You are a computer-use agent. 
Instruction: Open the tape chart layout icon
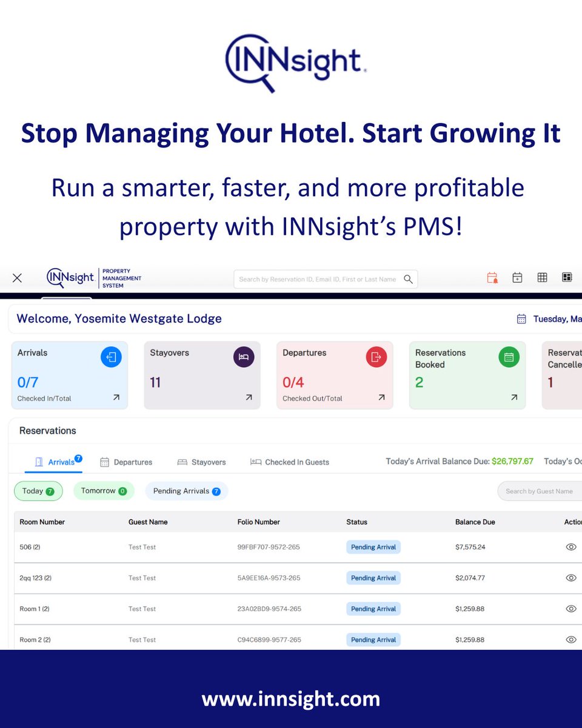coord(567,277)
